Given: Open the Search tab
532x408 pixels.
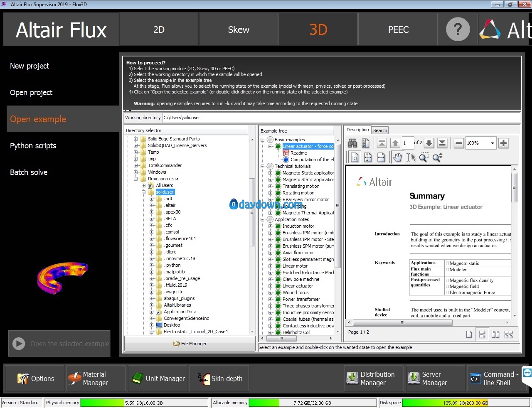Looking at the screenshot, I should click(x=380, y=130).
